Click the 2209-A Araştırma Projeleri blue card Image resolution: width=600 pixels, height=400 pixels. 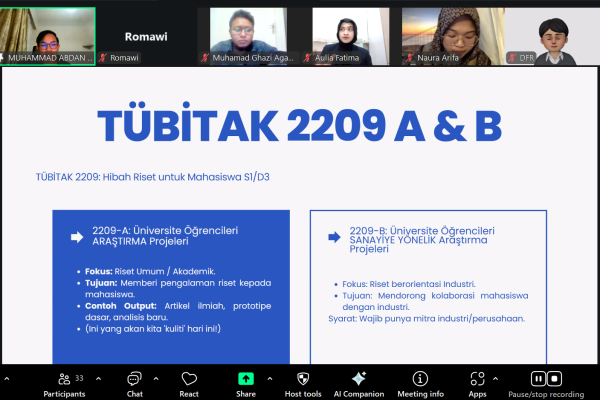171,285
